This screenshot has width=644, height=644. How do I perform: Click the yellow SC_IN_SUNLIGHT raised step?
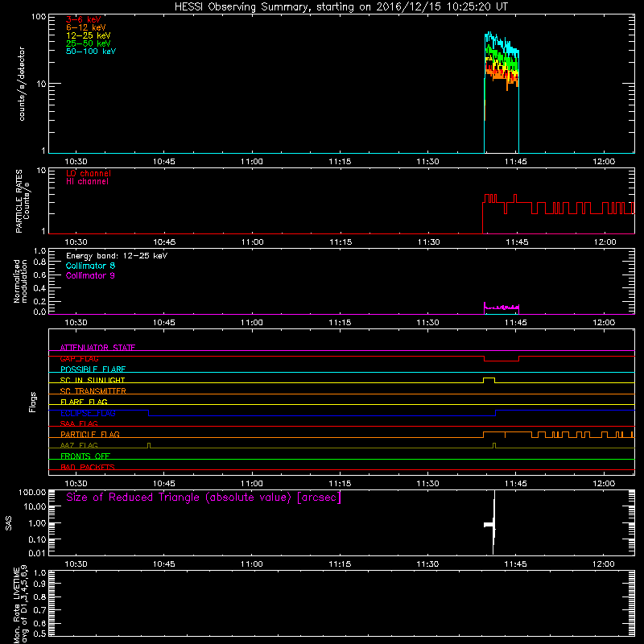click(489, 378)
